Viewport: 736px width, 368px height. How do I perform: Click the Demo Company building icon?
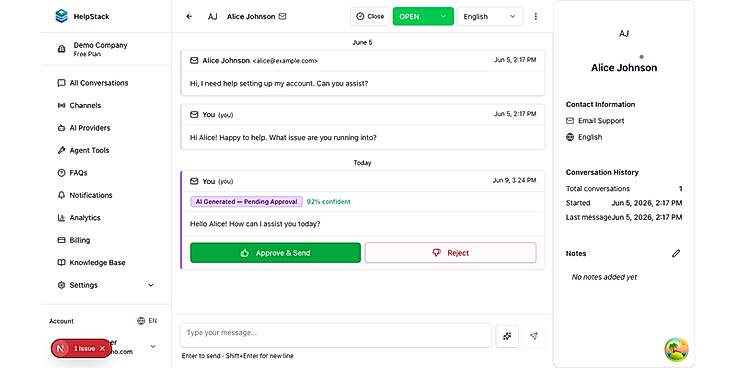[x=61, y=49]
